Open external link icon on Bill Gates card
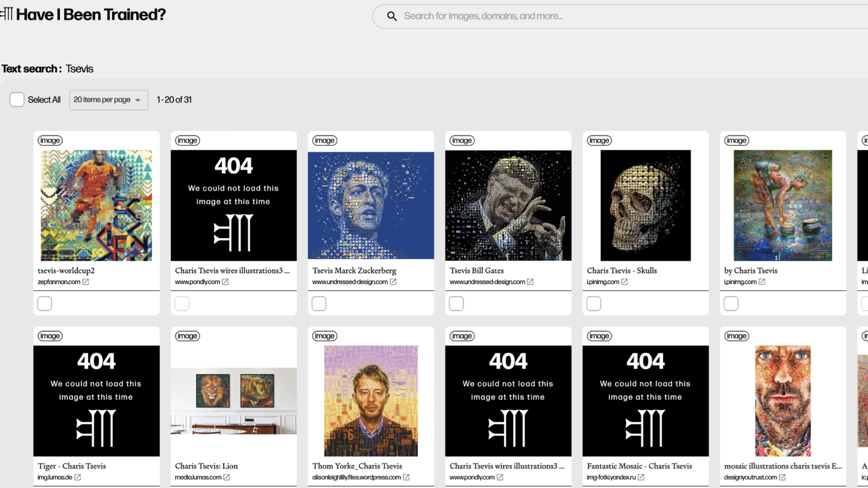The image size is (868, 488). (x=530, y=282)
